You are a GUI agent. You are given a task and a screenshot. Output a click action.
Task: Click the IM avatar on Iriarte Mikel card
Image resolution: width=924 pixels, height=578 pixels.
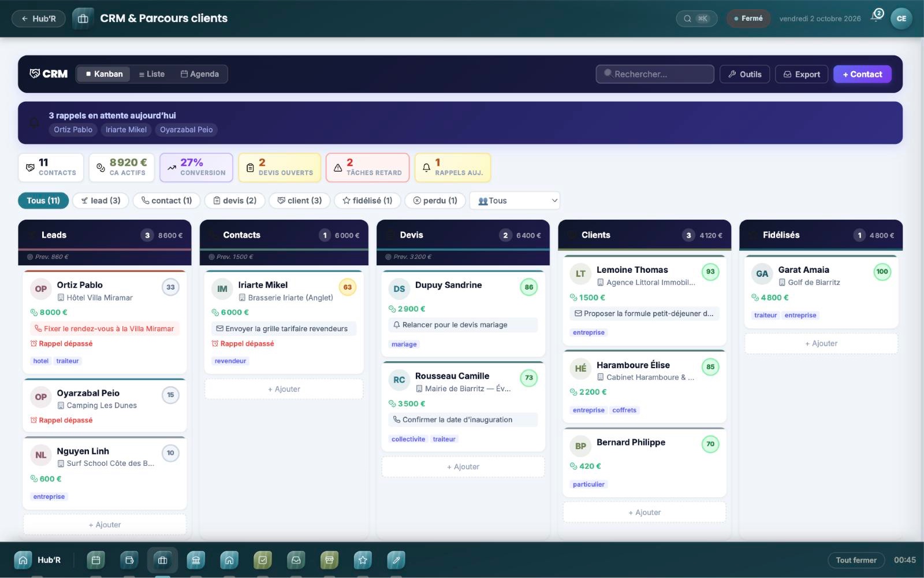point(222,289)
